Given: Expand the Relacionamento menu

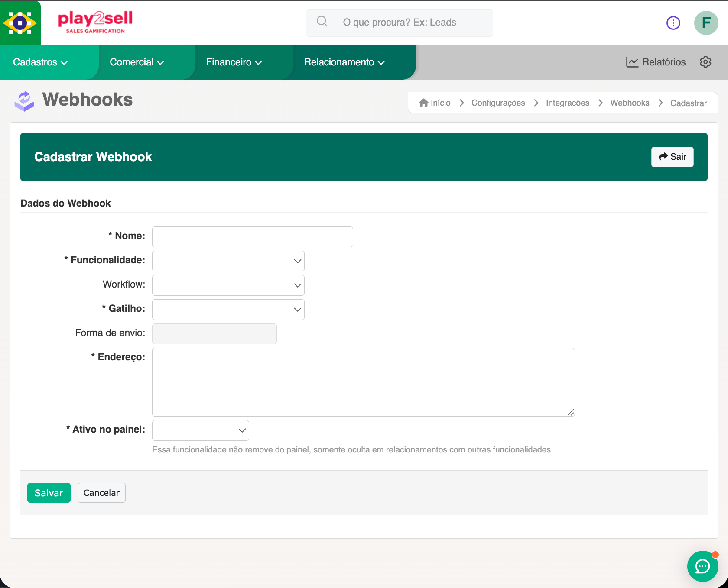Looking at the screenshot, I should 344,62.
